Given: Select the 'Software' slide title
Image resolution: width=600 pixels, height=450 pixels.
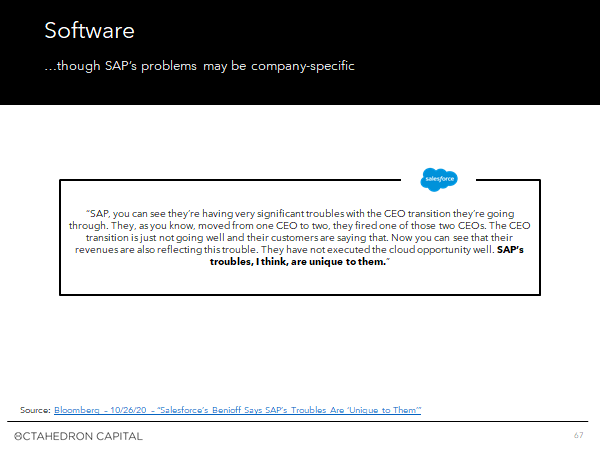Looking at the screenshot, I should 90,30.
